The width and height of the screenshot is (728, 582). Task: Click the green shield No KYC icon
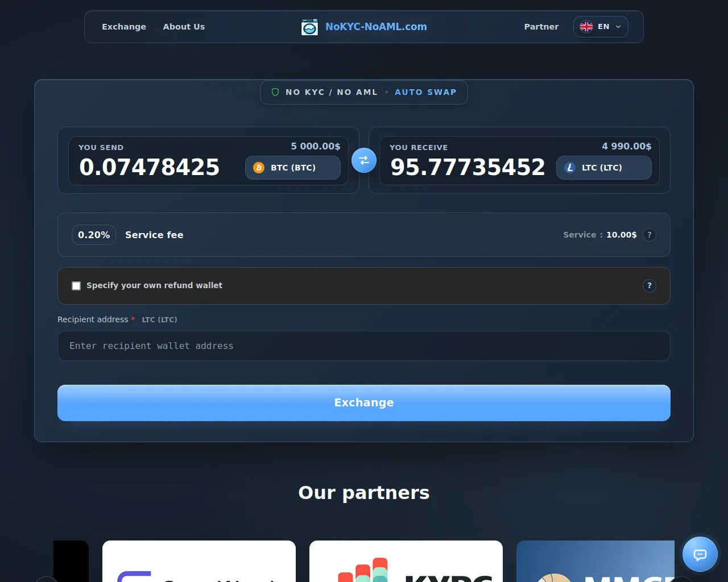click(x=275, y=92)
